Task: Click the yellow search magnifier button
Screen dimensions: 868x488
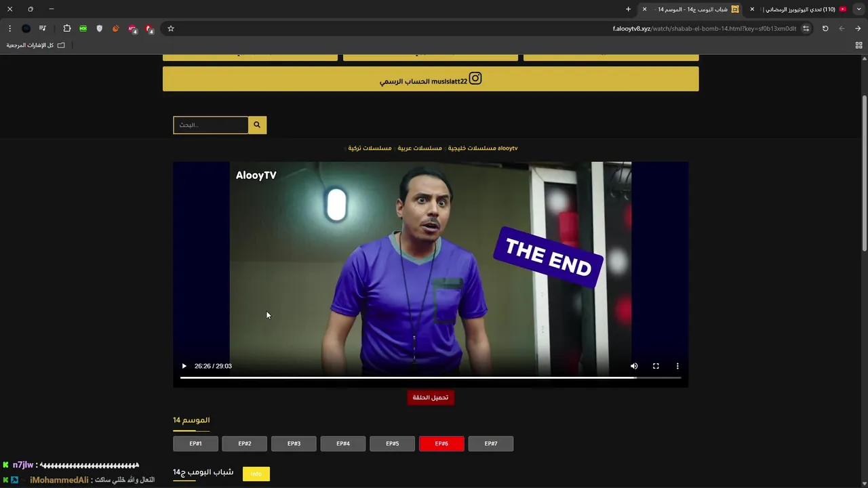Action: point(257,125)
